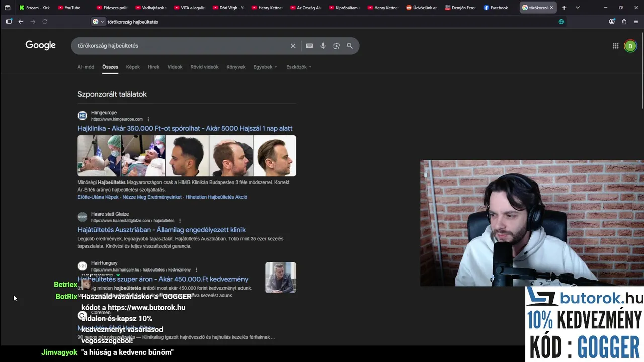Open HairHungary ad options three-dot menu
Screen dimensions: 644x362
pos(196,270)
